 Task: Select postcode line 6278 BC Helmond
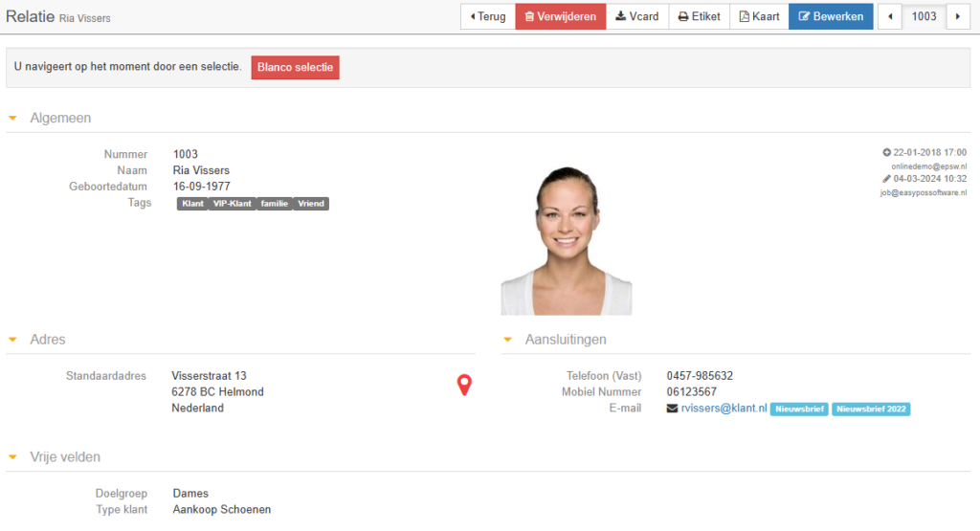pos(217,392)
